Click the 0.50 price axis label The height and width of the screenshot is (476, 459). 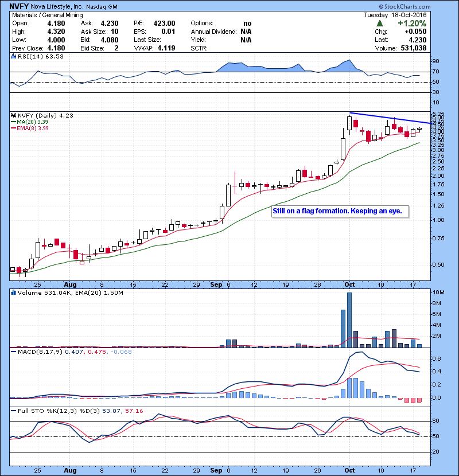point(438,265)
